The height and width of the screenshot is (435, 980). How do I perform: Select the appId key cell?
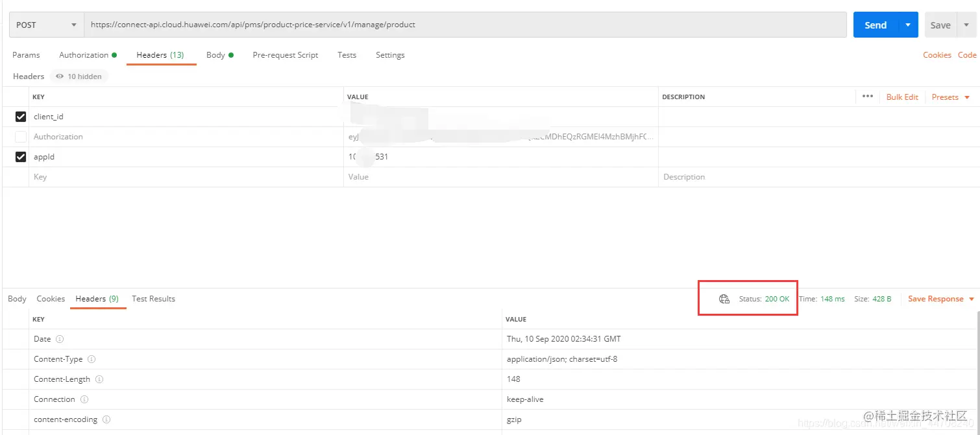pyautogui.click(x=186, y=157)
